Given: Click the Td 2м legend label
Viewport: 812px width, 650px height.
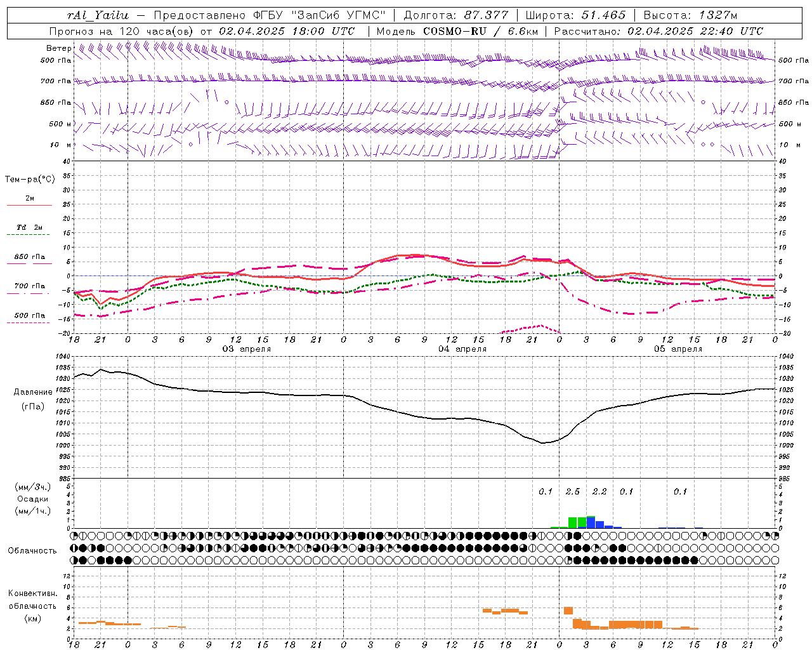Looking at the screenshot, I should coord(30,227).
